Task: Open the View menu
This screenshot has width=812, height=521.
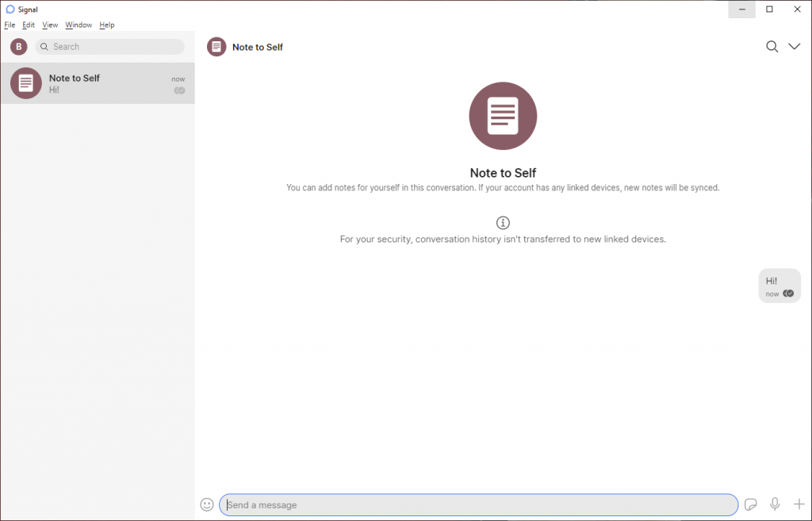Action: [50, 25]
